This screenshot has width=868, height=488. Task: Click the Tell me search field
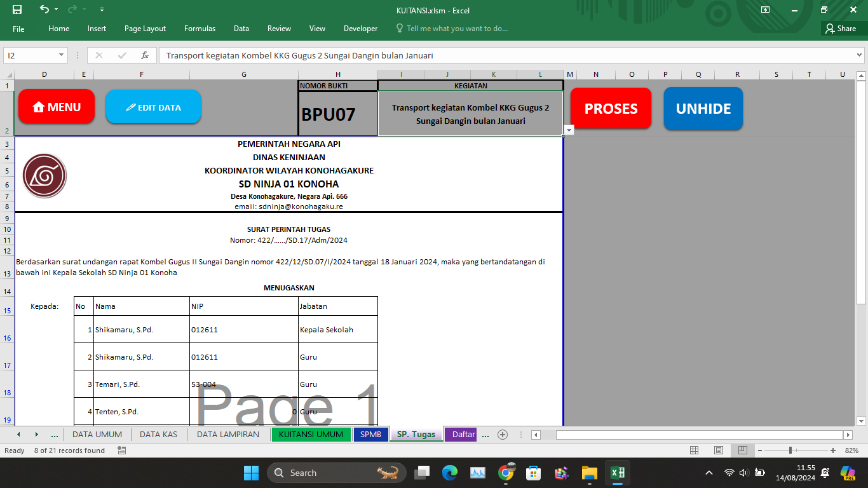coord(457,29)
